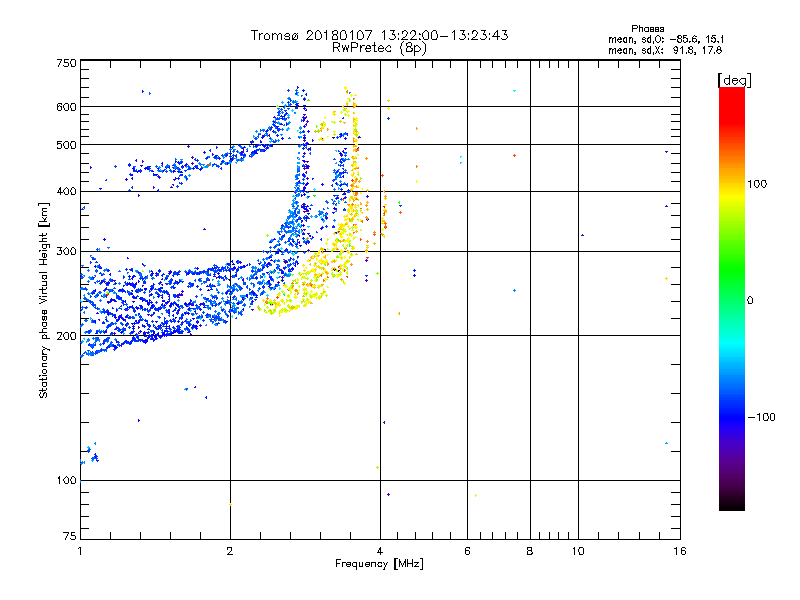
Task: Click the y-axis tick label '100'
Action: point(67,481)
